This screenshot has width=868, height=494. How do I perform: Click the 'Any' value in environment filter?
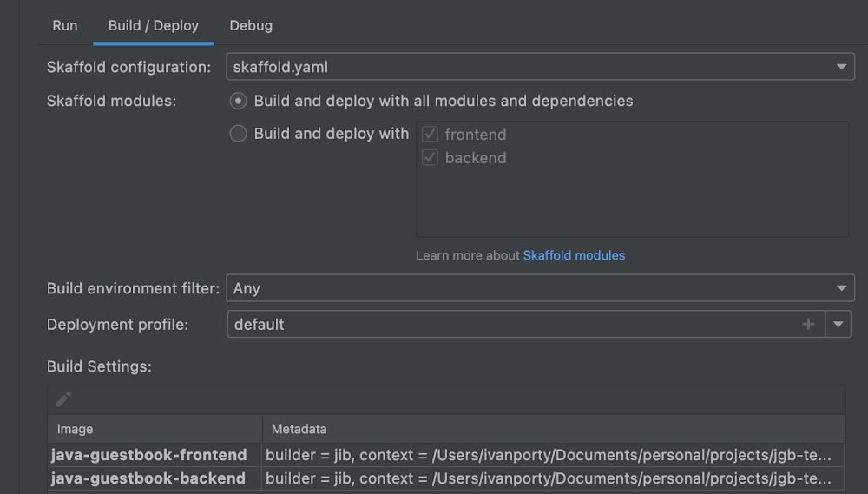[247, 288]
